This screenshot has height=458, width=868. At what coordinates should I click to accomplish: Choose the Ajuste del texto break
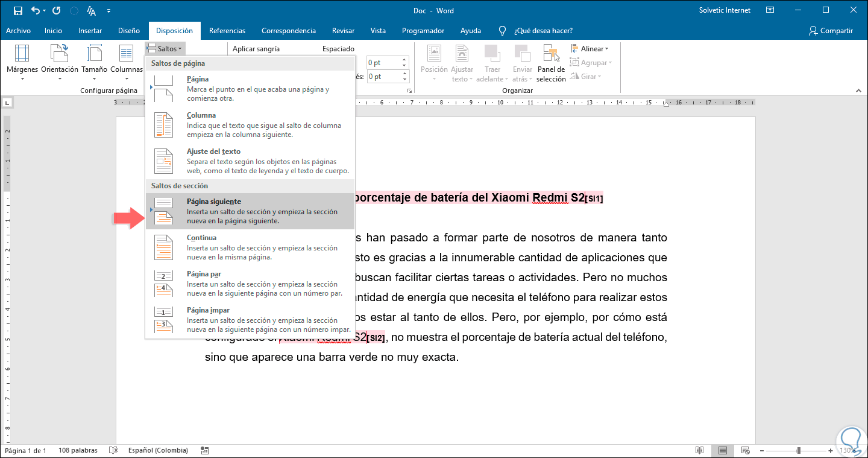250,161
